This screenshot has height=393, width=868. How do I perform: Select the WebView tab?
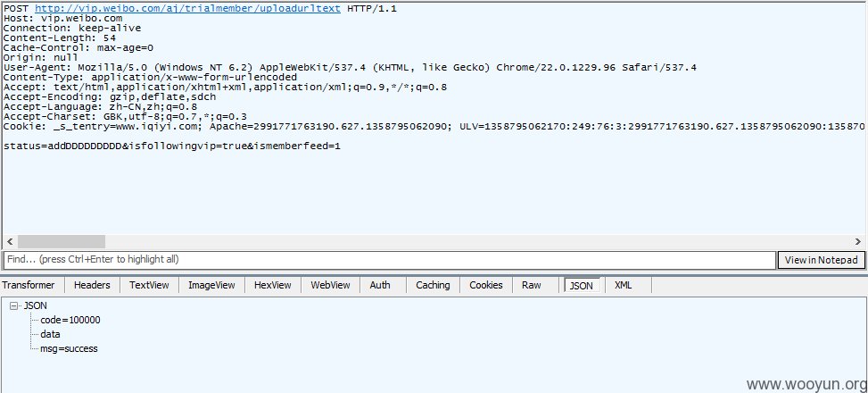(x=330, y=285)
